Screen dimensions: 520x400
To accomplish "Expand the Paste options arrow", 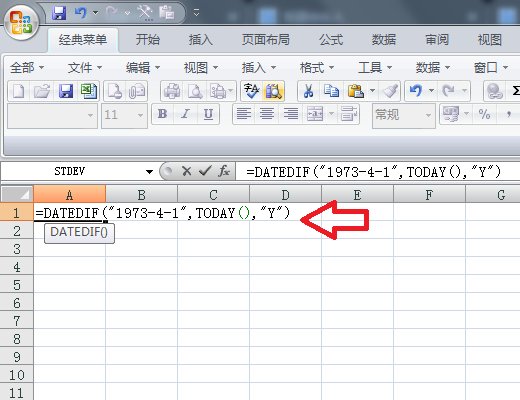I will [x=373, y=91].
